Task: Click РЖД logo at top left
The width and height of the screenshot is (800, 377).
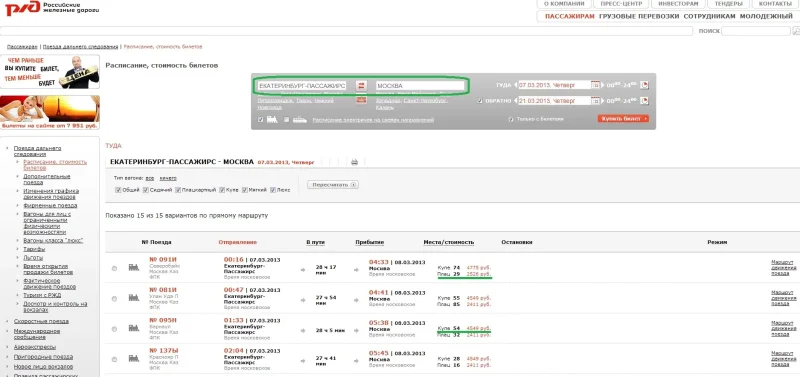Action: (x=23, y=8)
